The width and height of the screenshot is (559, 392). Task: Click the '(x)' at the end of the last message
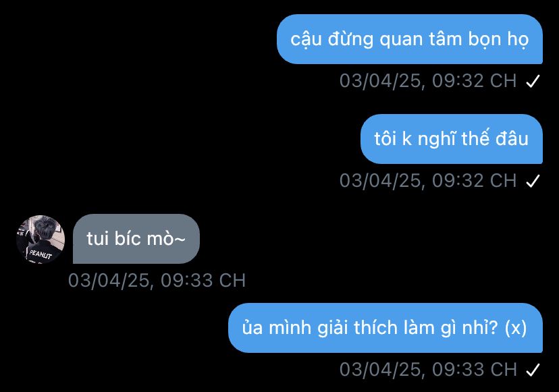pos(516,327)
